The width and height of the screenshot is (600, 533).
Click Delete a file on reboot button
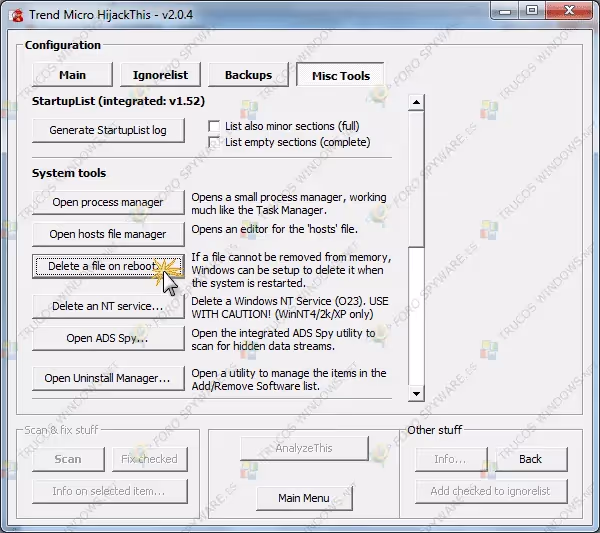pos(108,266)
